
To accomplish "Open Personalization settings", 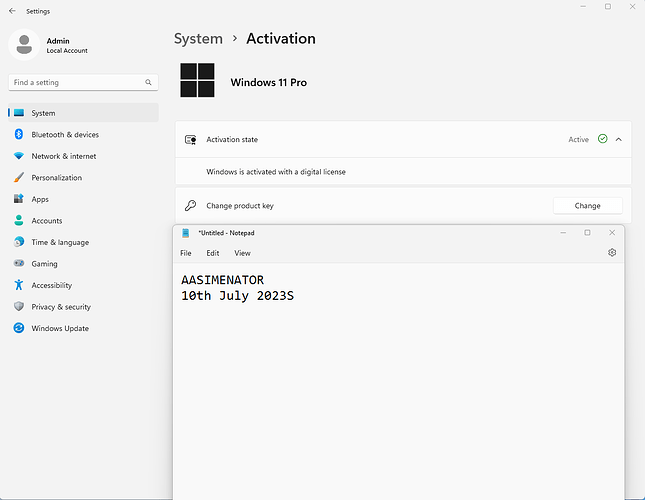I will tap(84, 177).
